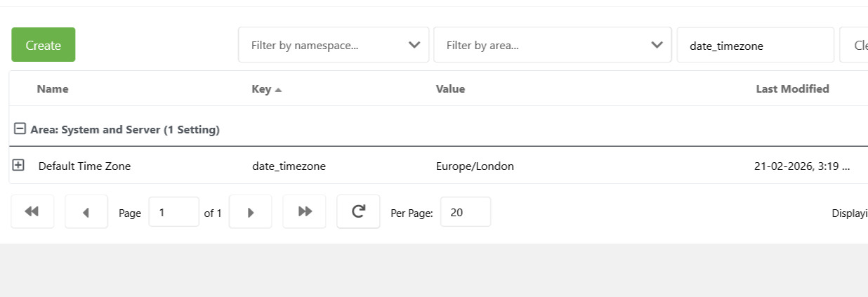Go to the first page of settings

point(32,211)
